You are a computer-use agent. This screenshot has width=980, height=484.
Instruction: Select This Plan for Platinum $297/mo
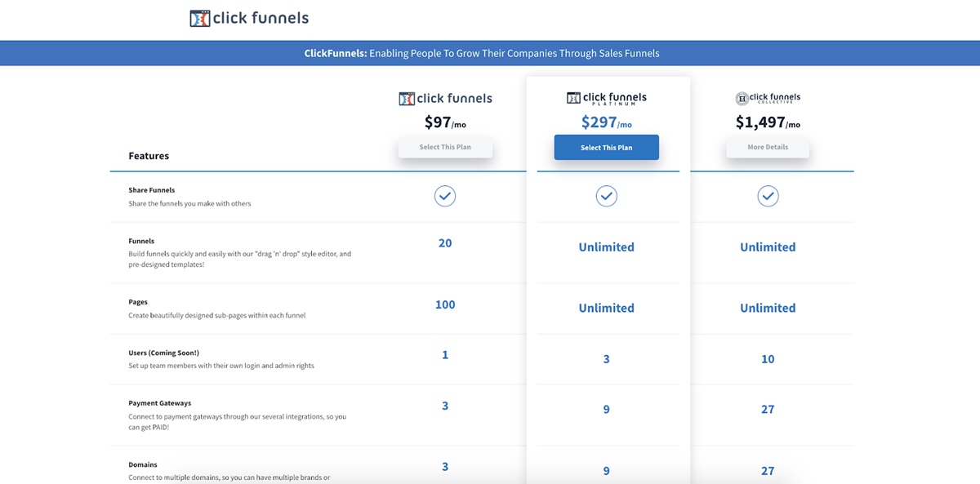(606, 148)
